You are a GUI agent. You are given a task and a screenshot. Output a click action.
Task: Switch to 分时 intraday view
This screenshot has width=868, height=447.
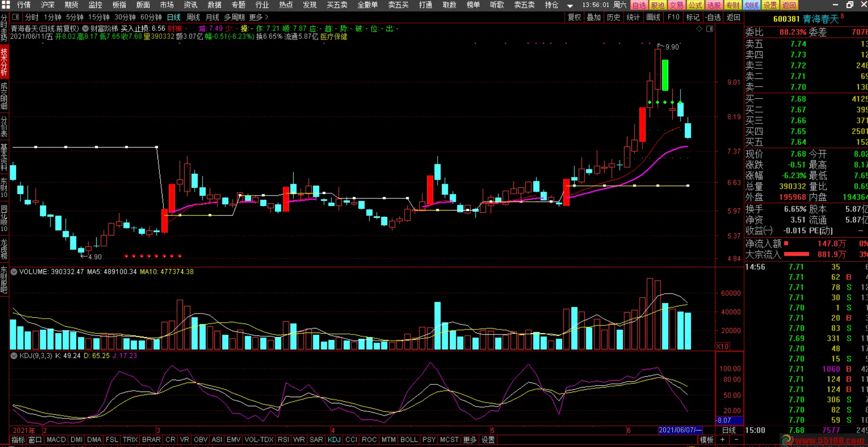(x=32, y=17)
